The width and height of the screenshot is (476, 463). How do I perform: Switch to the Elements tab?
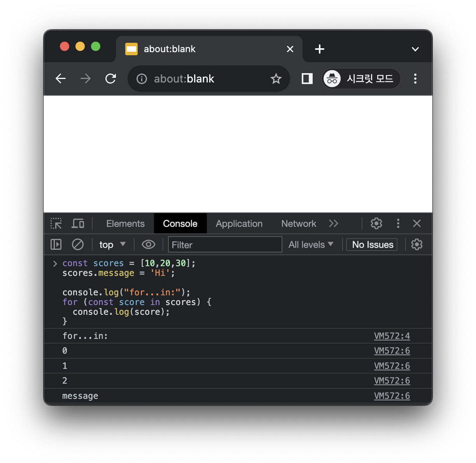125,224
